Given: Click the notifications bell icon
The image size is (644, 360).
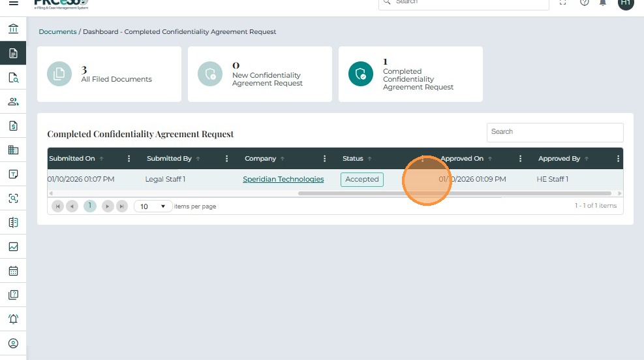Looking at the screenshot, I should 603,3.
